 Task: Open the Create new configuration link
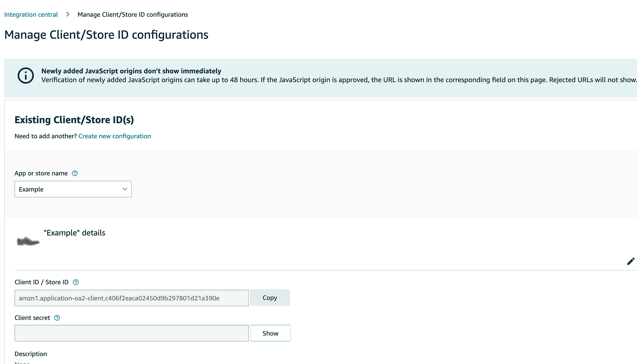point(115,136)
